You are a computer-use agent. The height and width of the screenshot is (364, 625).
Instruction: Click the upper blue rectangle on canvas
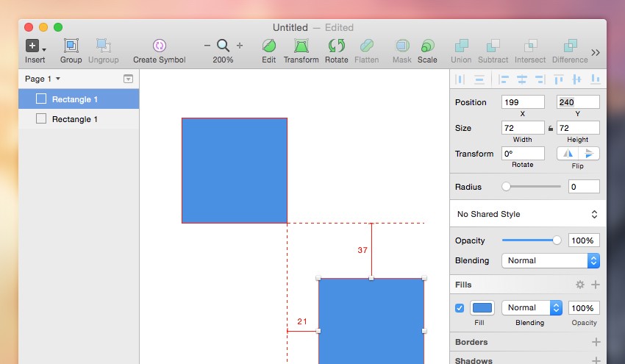[235, 171]
